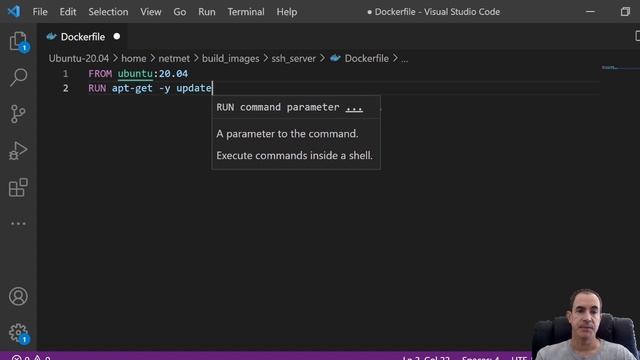The width and height of the screenshot is (640, 360).
Task: Click the ubuntu image name on line 1
Action: tap(135, 73)
